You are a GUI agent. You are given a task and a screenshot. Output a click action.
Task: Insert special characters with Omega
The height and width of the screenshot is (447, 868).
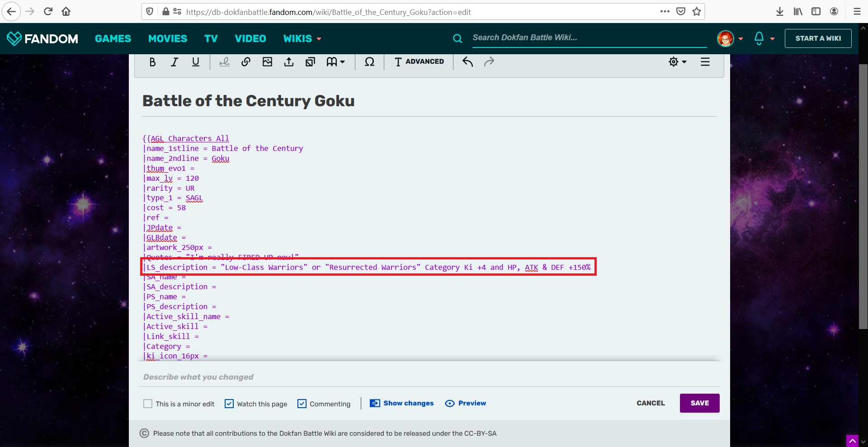coord(369,62)
